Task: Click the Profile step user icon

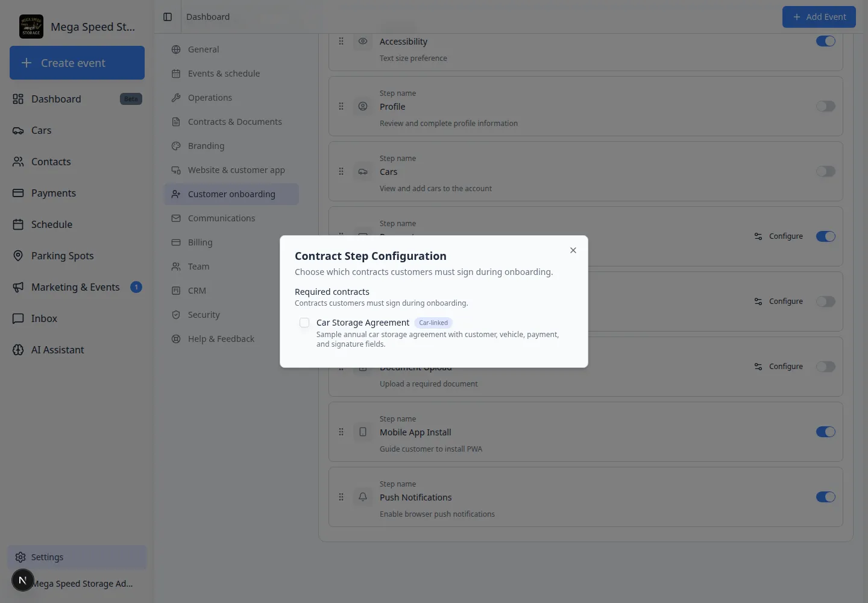Action: 363,106
